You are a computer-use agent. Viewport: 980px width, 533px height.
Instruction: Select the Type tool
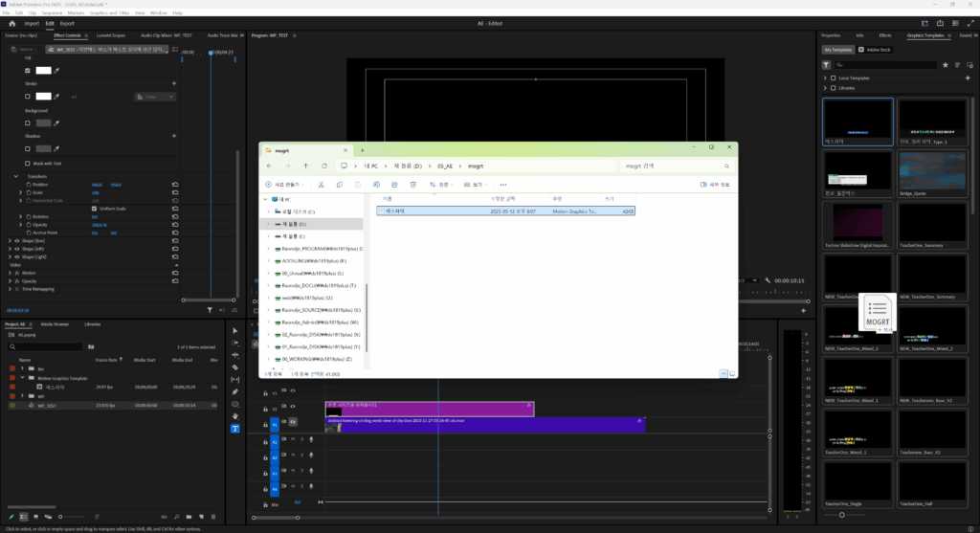235,429
